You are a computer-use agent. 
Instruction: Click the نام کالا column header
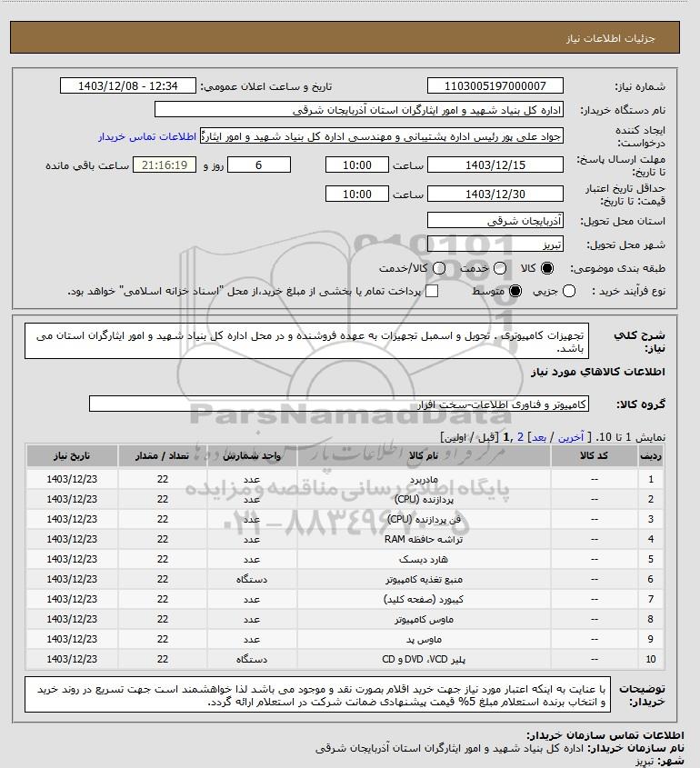click(x=424, y=455)
